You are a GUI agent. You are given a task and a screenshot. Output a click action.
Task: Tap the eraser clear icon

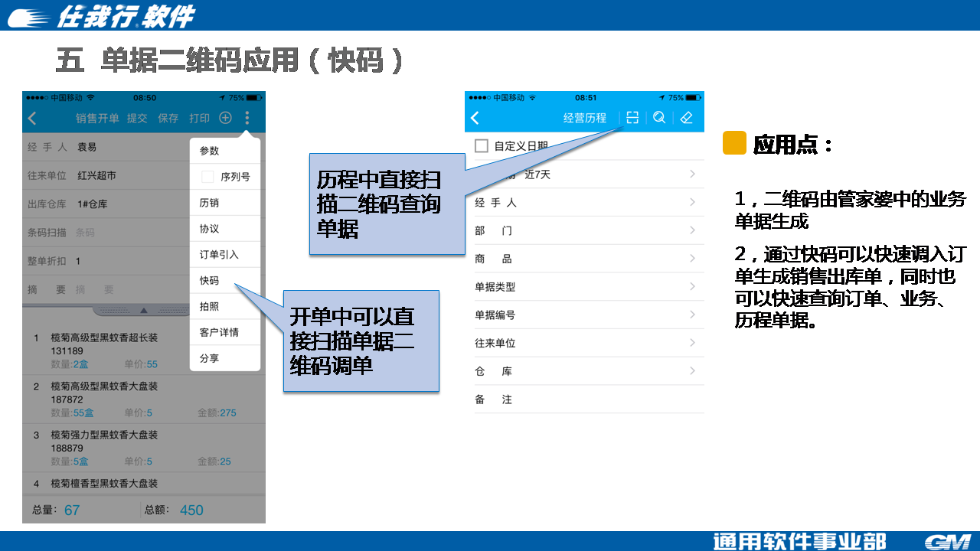(x=686, y=117)
